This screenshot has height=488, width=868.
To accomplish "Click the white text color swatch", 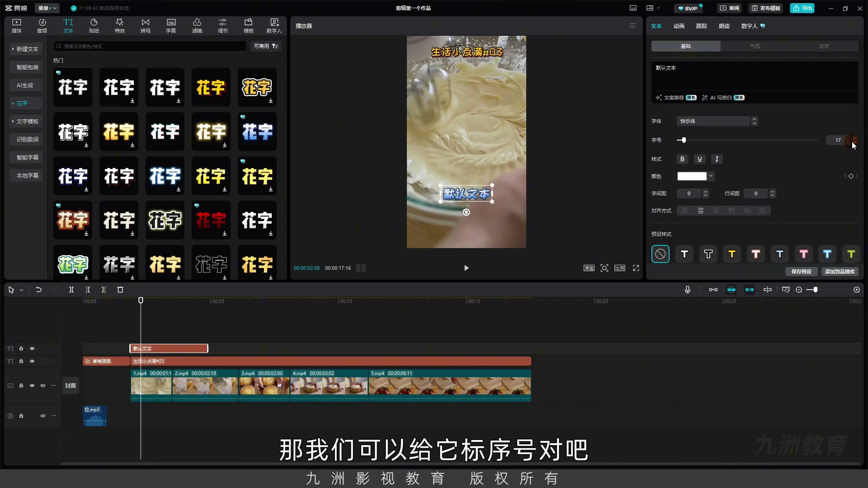I will tap(692, 176).
